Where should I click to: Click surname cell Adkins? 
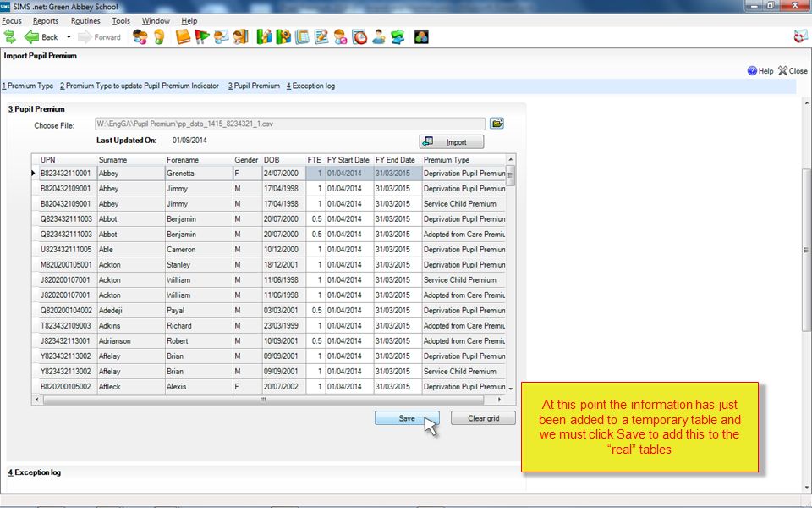click(x=131, y=325)
